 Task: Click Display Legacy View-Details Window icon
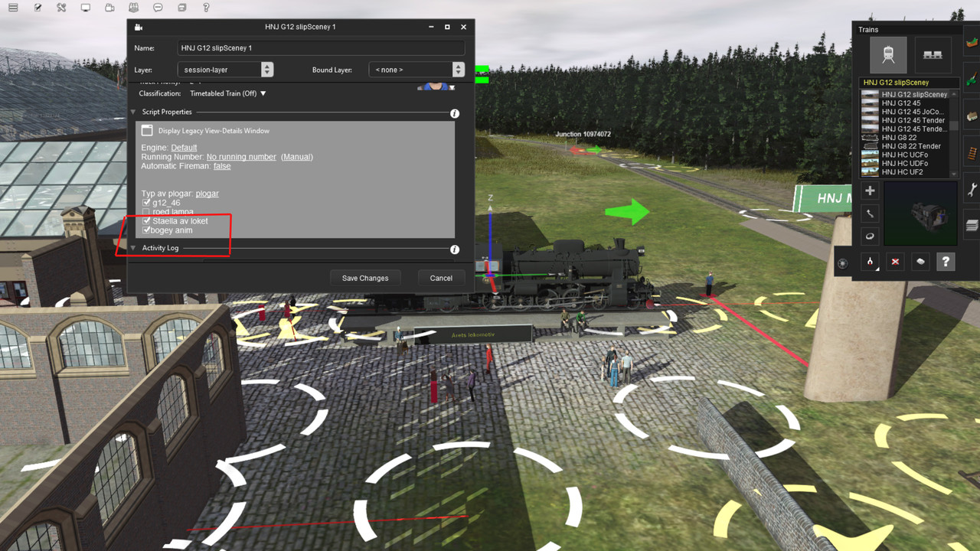click(x=147, y=131)
